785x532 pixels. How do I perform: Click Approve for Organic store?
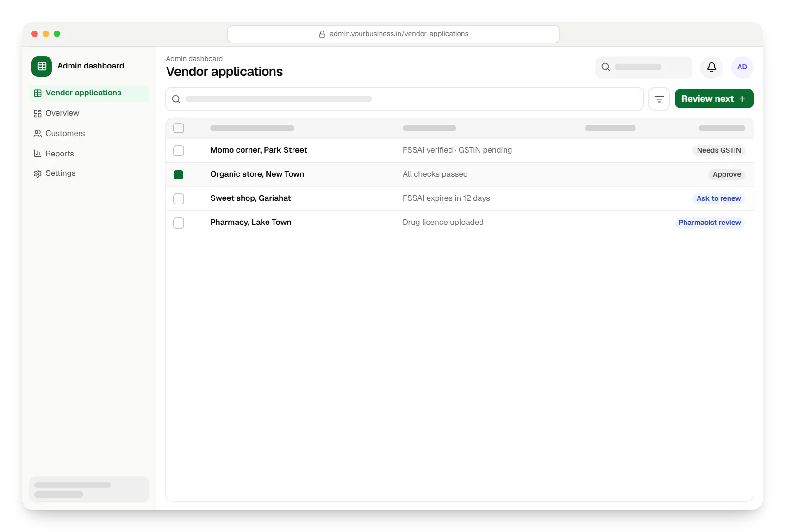click(727, 174)
